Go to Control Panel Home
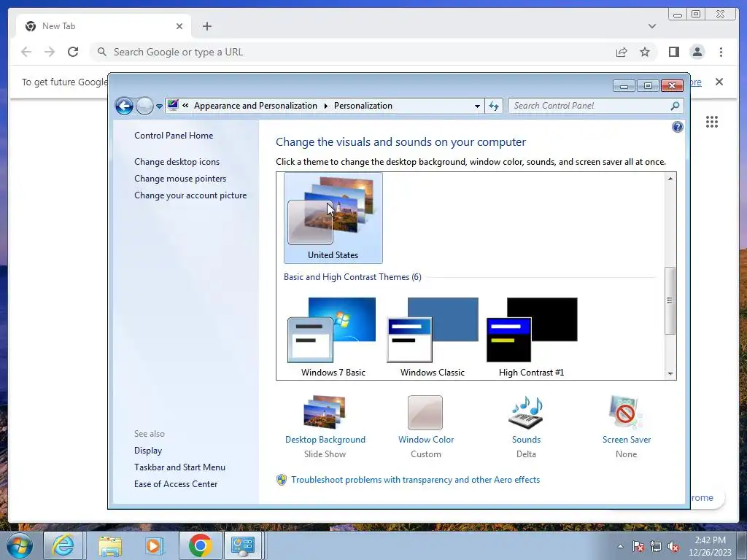Viewport: 747px width, 560px height. click(174, 135)
